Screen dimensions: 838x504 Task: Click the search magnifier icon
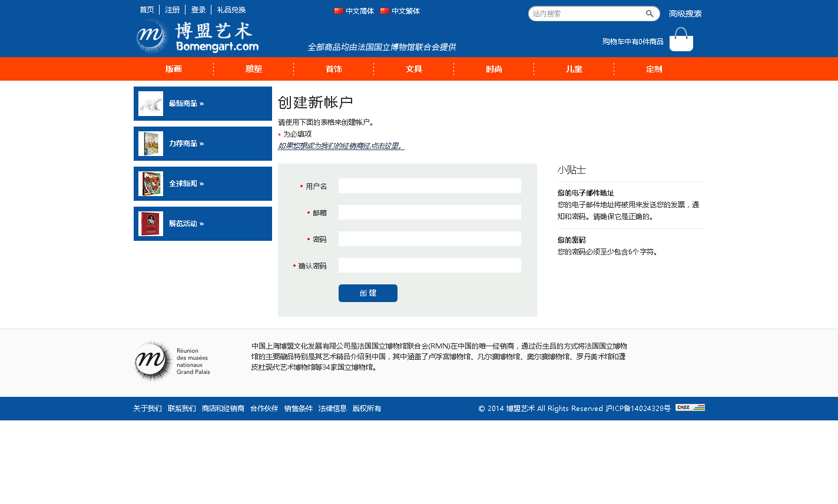pos(650,14)
